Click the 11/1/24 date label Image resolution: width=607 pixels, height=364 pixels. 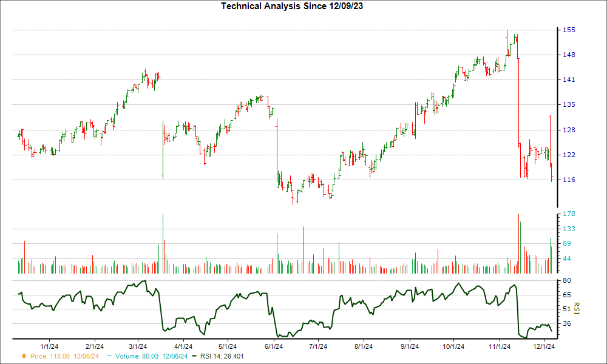tap(500, 346)
